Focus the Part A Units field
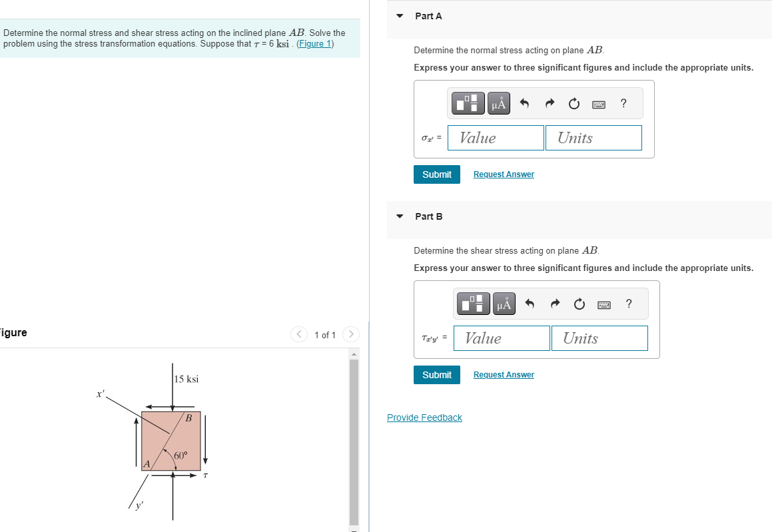 click(x=593, y=138)
